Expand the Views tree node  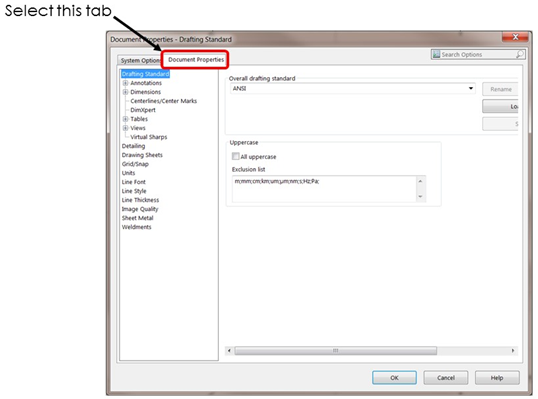(125, 128)
